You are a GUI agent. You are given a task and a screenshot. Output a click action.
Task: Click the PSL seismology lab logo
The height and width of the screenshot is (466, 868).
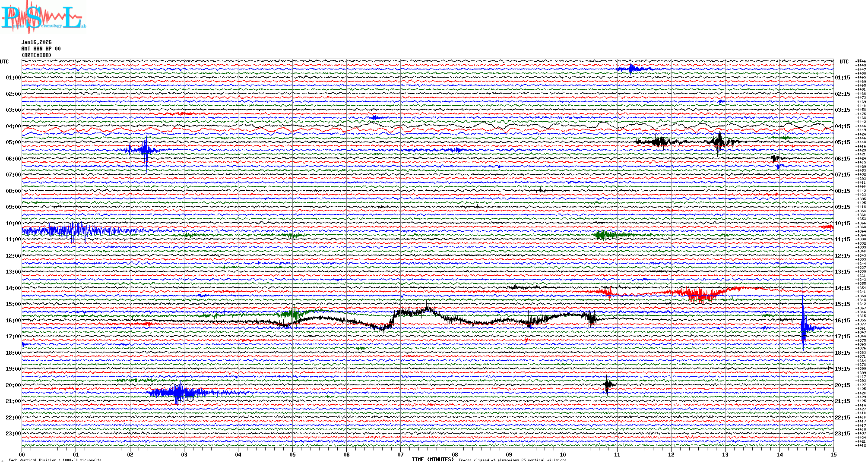coord(43,17)
